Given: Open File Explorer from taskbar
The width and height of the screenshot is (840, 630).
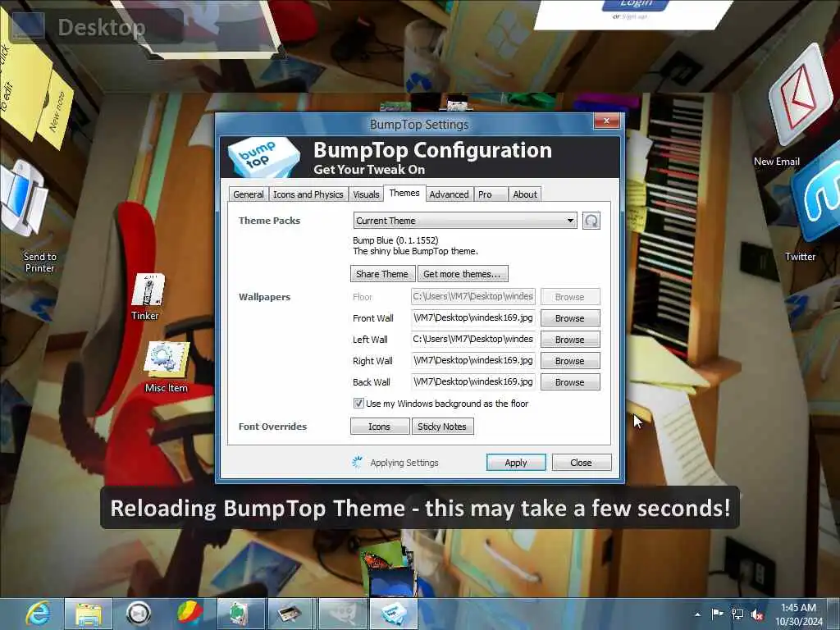Looking at the screenshot, I should [89, 614].
